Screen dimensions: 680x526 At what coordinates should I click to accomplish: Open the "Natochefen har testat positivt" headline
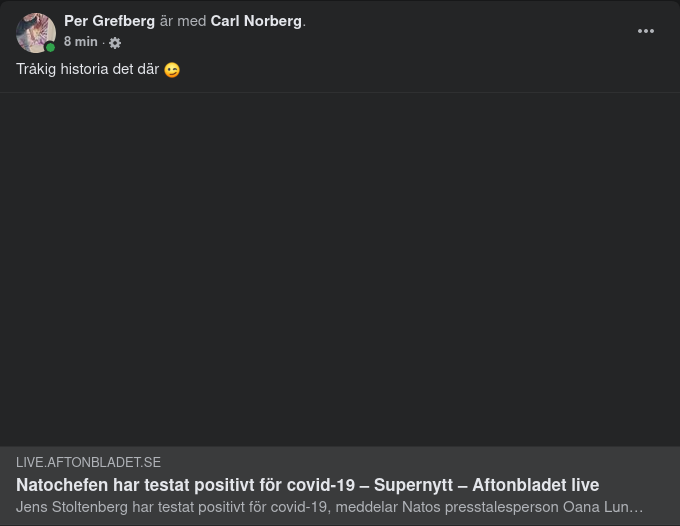click(x=307, y=485)
